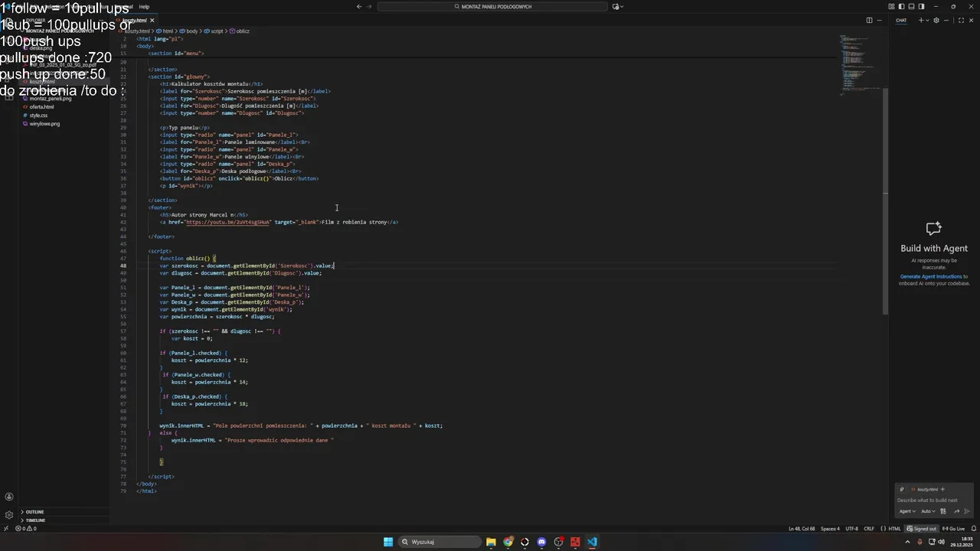Click the Split Editor Right icon

pyautogui.click(x=869, y=20)
